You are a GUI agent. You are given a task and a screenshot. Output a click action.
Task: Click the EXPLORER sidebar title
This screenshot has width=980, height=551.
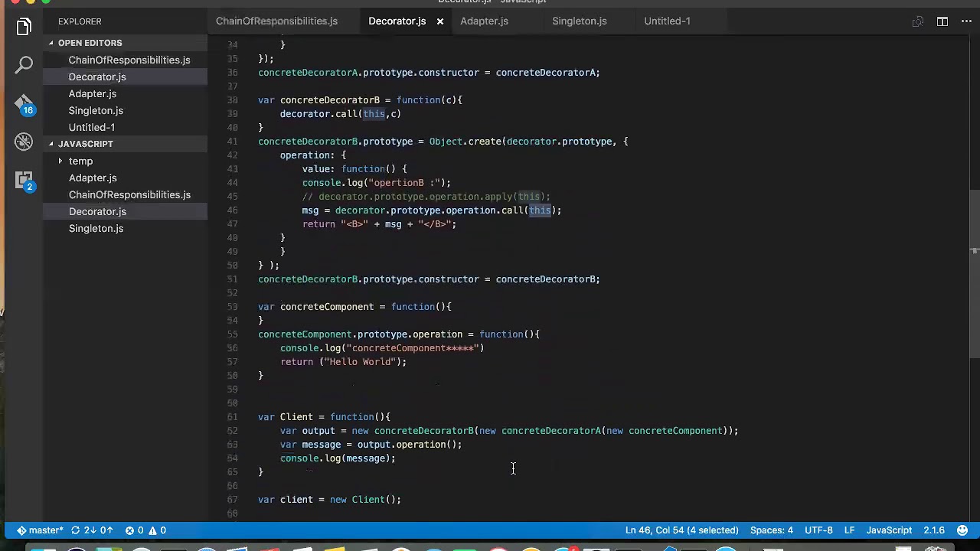pos(80,21)
